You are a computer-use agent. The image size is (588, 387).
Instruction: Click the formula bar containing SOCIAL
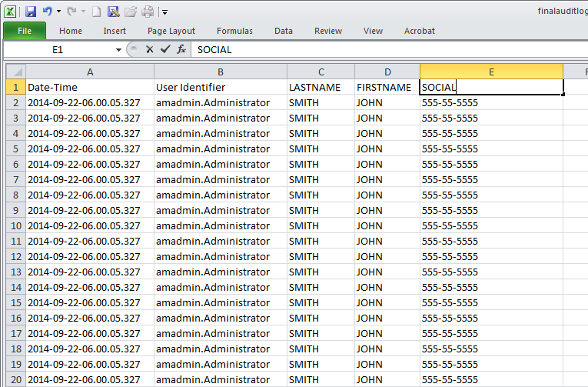(x=389, y=49)
